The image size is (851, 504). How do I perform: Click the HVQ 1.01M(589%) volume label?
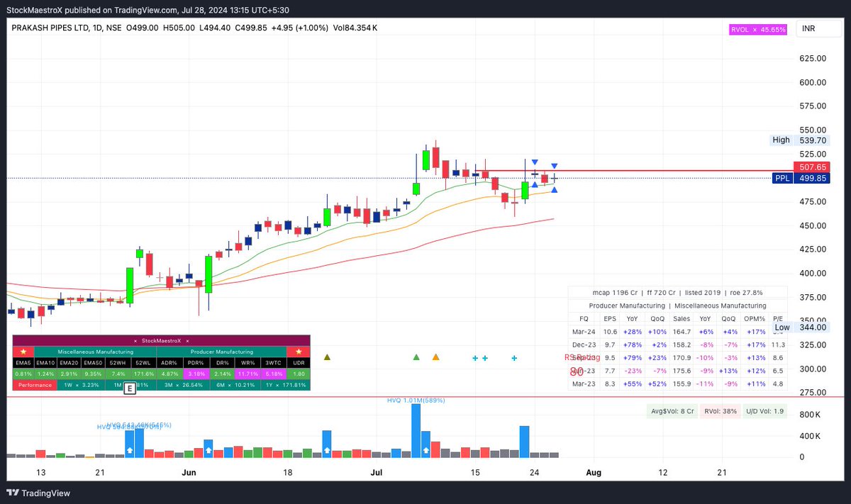[x=416, y=401]
